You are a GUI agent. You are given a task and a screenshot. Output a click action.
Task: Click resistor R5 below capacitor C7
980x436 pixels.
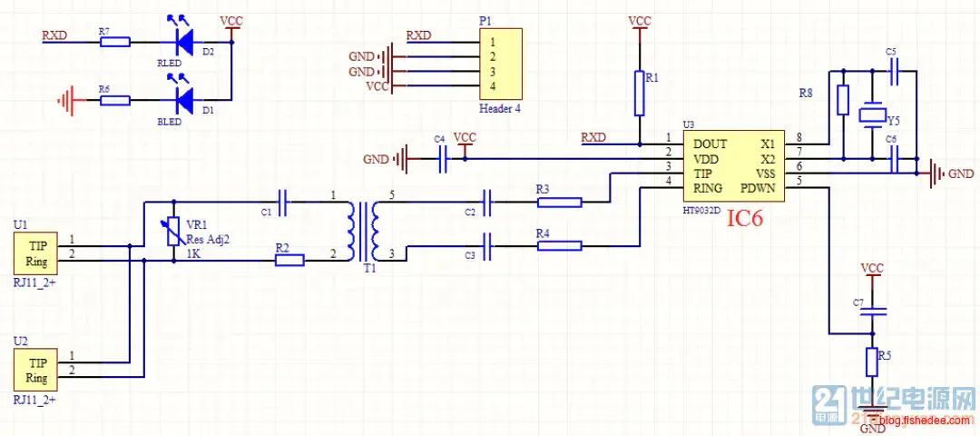point(872,362)
